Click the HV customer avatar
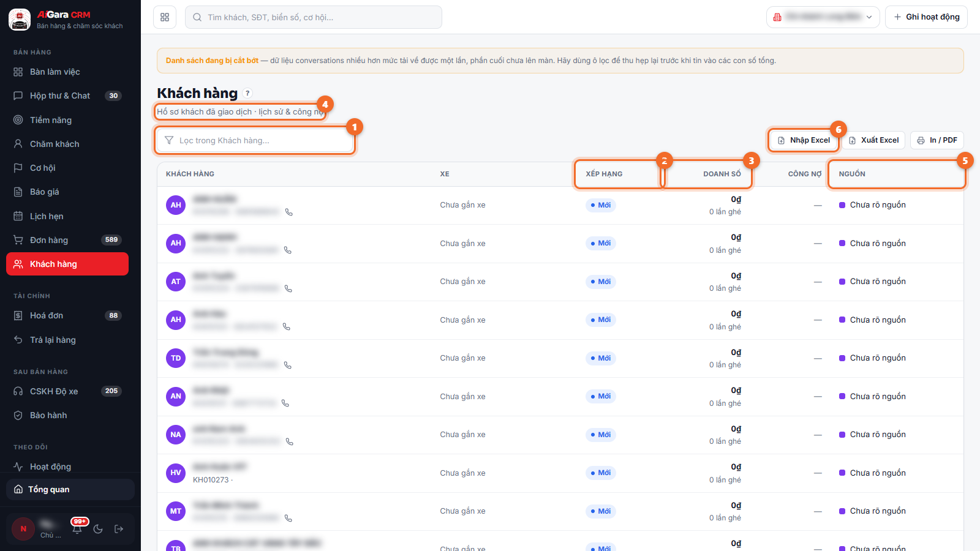The height and width of the screenshot is (551, 980). [x=176, y=473]
